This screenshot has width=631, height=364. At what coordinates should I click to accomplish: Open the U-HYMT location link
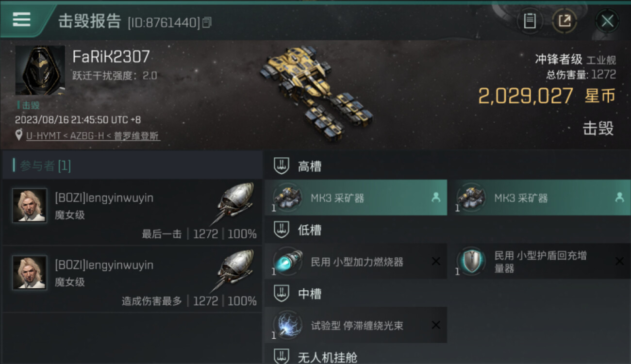pos(93,136)
